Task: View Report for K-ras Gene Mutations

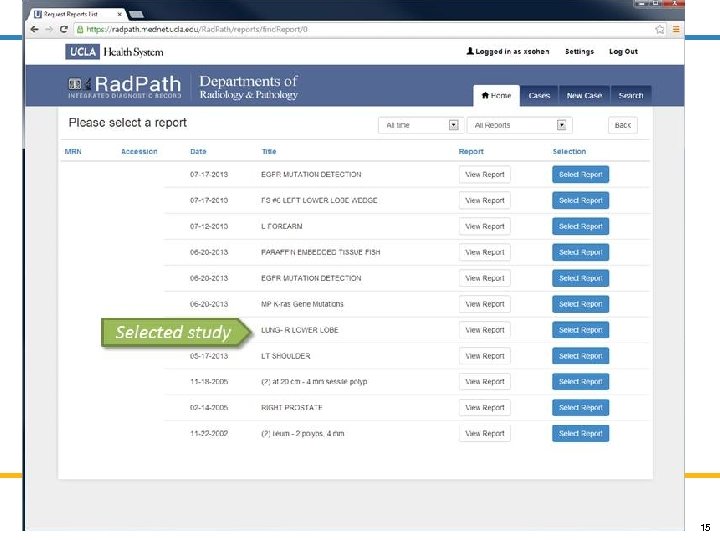Action: (484, 304)
